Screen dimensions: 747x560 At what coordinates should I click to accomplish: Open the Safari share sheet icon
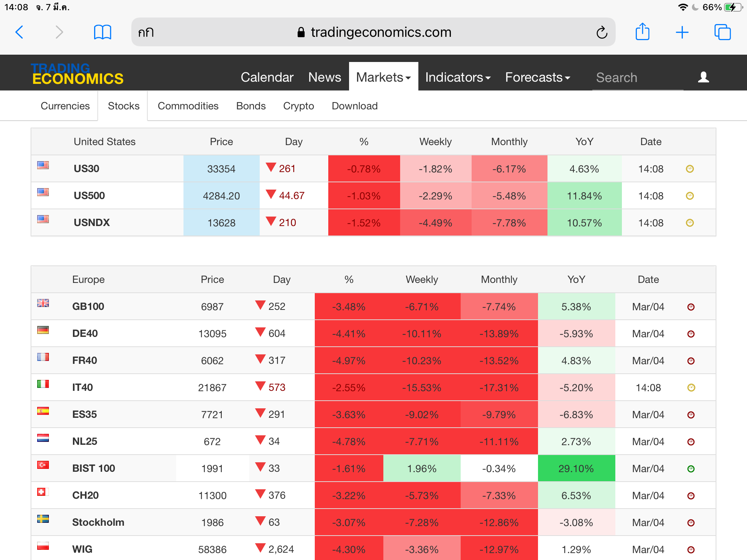(642, 32)
